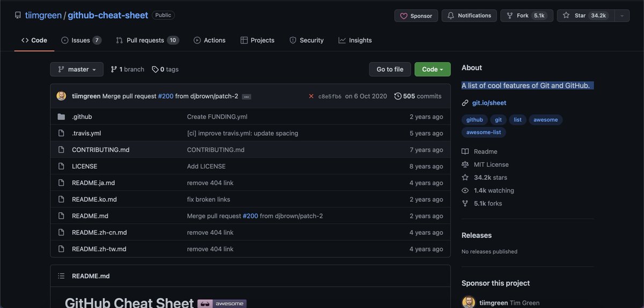Open README.zh-tw.md file
644x308 pixels.
(99, 249)
